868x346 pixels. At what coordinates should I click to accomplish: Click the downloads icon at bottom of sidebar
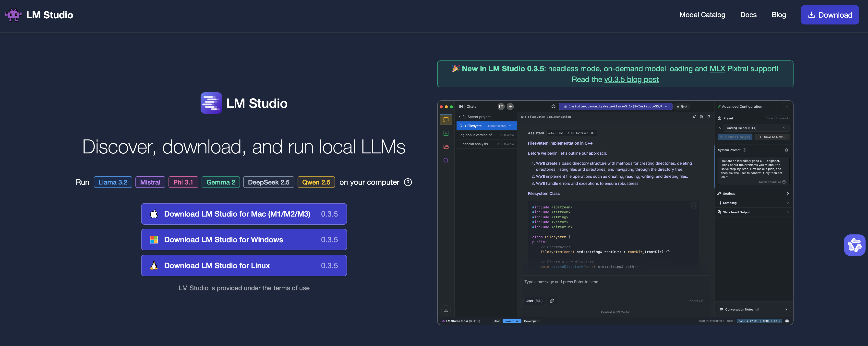click(446, 310)
